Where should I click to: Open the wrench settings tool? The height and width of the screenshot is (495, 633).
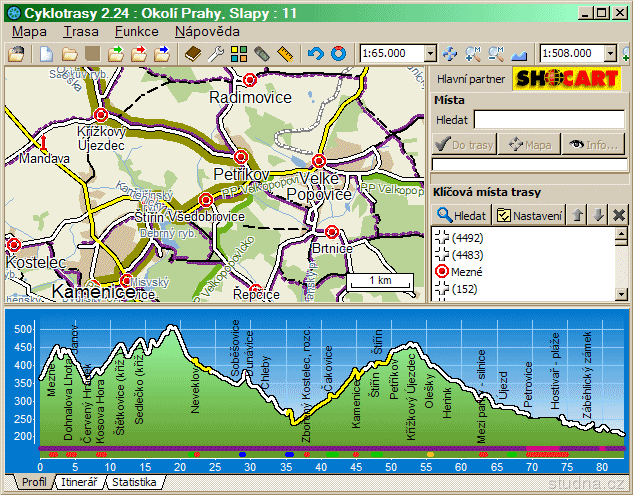pos(216,53)
